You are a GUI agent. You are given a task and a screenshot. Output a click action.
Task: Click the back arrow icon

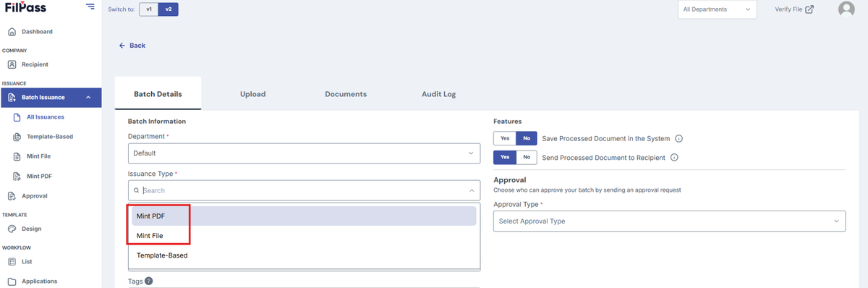[x=122, y=46]
